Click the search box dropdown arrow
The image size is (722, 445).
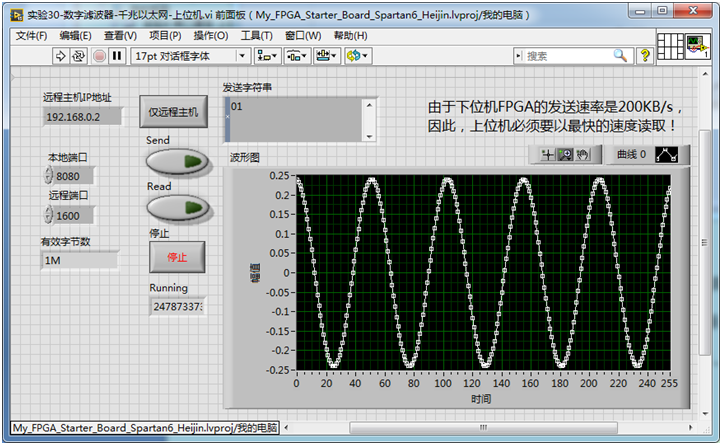pyautogui.click(x=518, y=56)
